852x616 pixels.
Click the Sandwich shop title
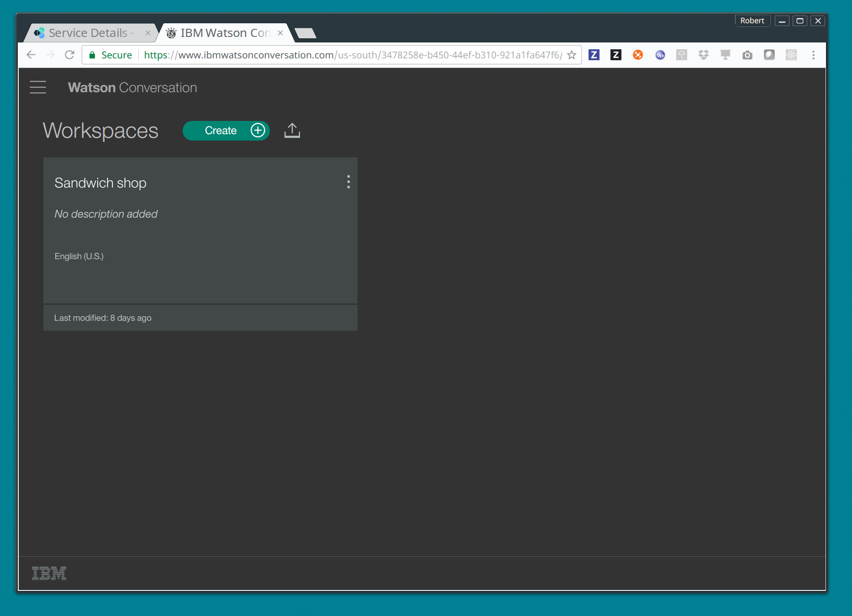pos(100,183)
